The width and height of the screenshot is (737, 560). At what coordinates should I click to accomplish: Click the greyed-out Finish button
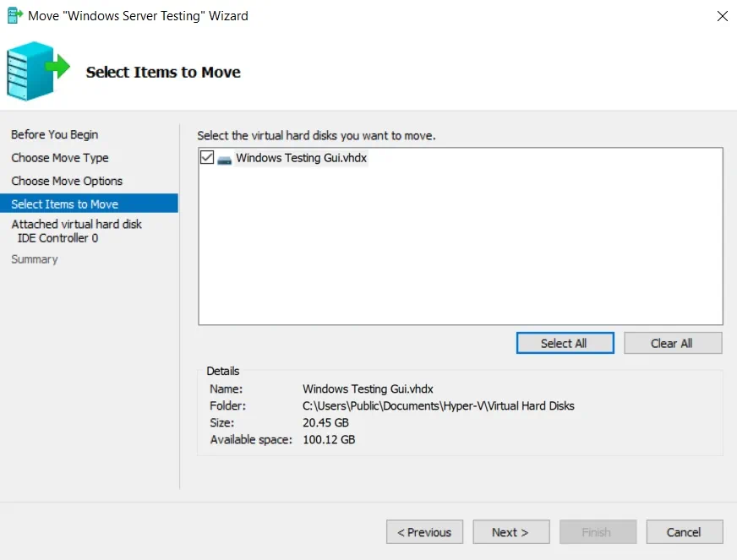tap(596, 532)
